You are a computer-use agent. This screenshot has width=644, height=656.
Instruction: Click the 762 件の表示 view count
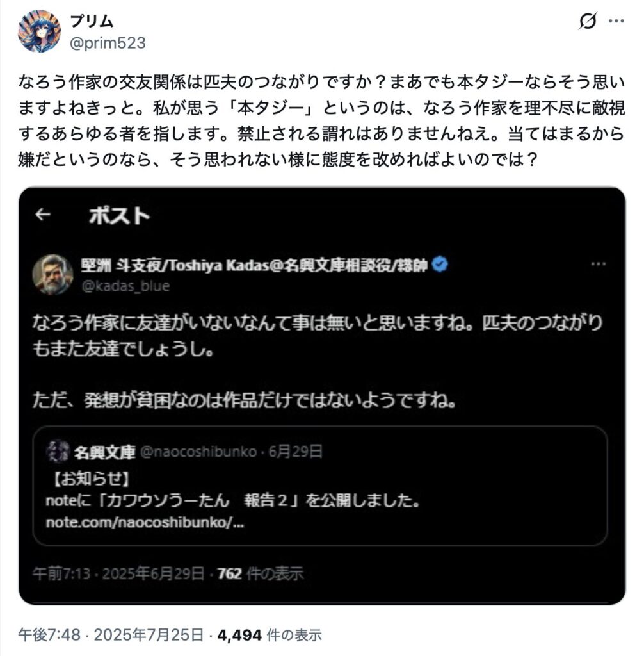[x=260, y=573]
